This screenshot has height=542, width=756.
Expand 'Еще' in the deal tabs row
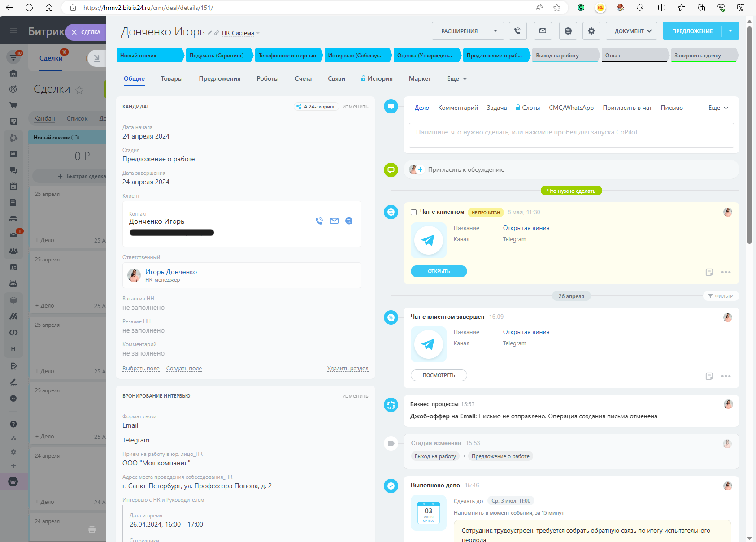457,78
